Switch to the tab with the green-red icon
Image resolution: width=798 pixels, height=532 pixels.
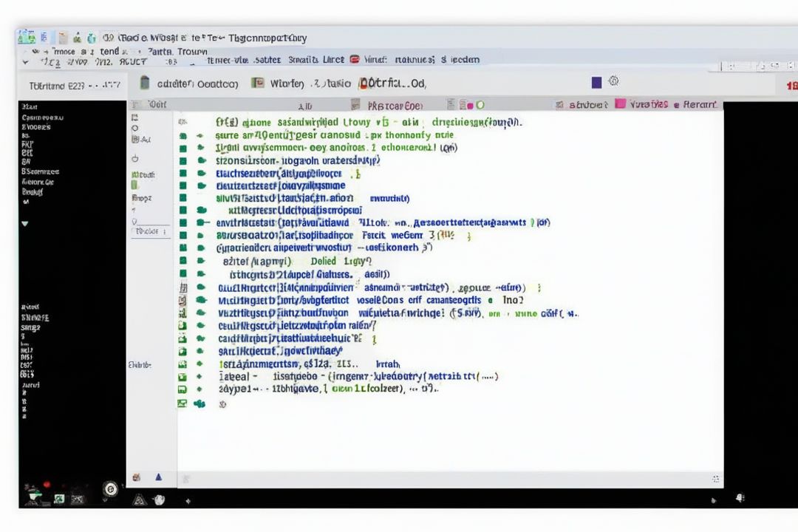[x=258, y=83]
